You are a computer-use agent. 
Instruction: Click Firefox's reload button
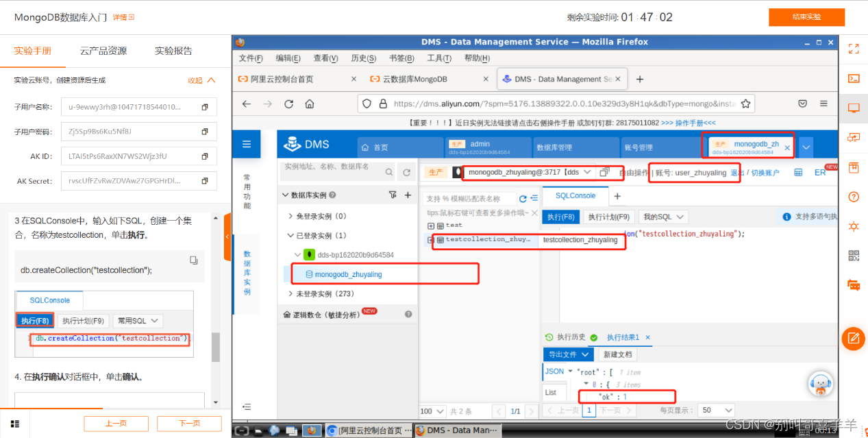[x=288, y=104]
